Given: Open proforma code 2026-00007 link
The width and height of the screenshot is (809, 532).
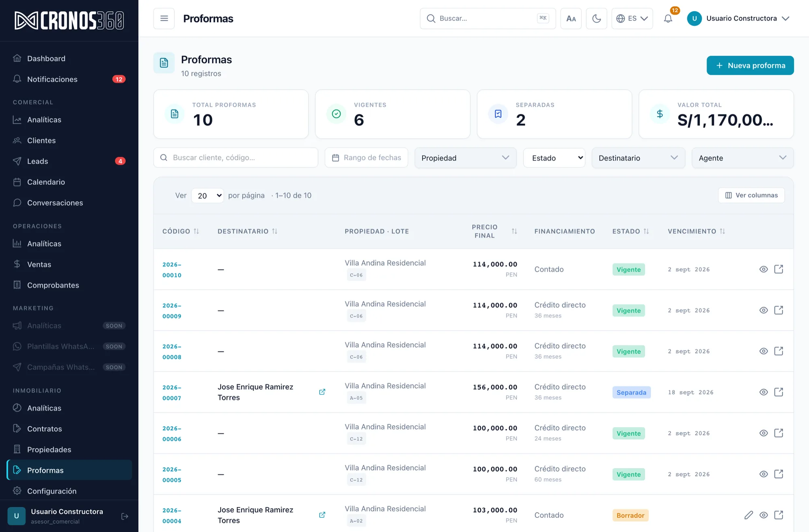Looking at the screenshot, I should 172,392.
